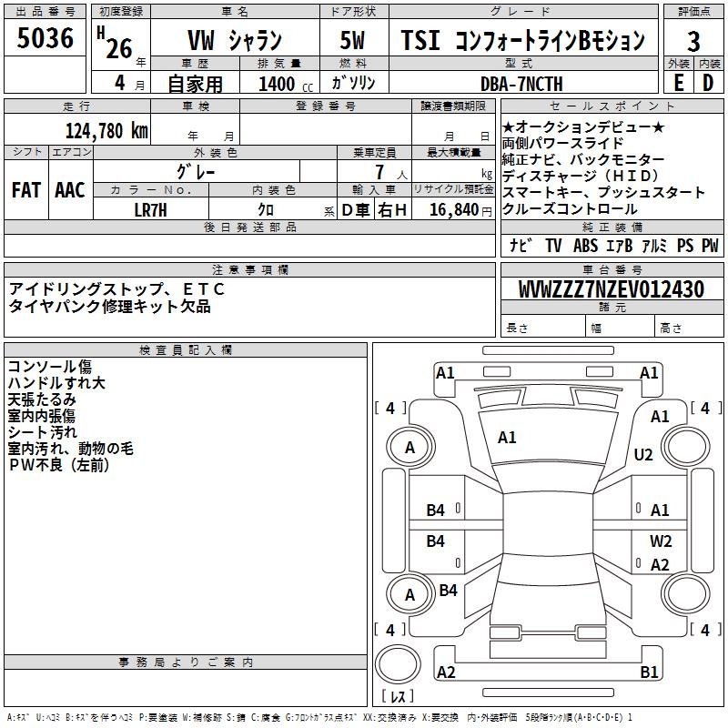Image resolution: width=728 pixels, height=728 pixels.
Task: Click the air conditioner code AAC
Action: click(x=70, y=190)
